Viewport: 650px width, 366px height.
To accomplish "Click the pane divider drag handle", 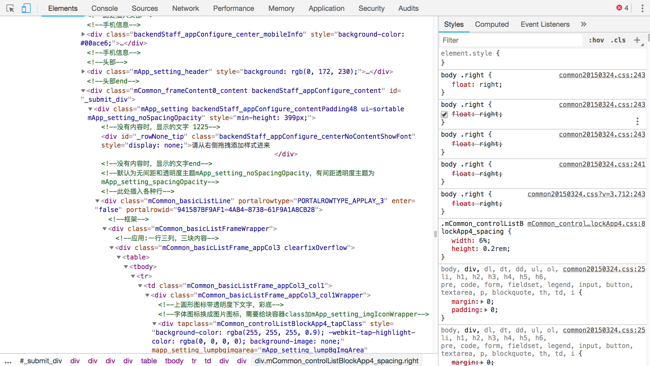I will [435, 234].
